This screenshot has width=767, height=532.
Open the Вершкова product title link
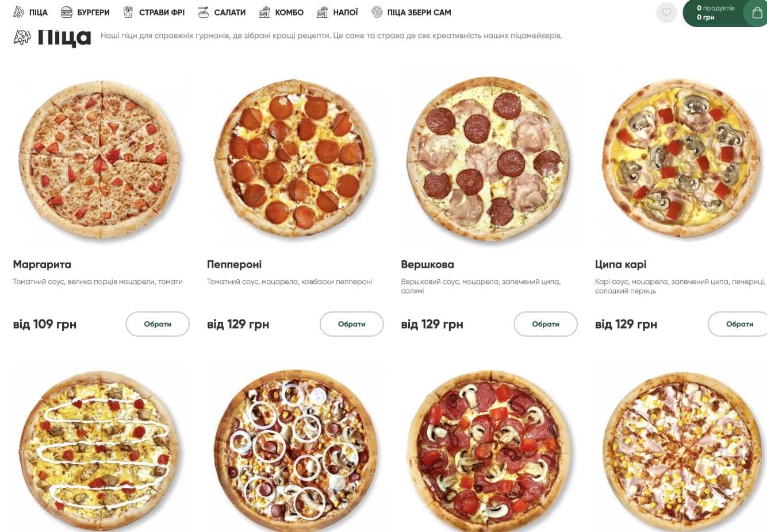coord(427,264)
